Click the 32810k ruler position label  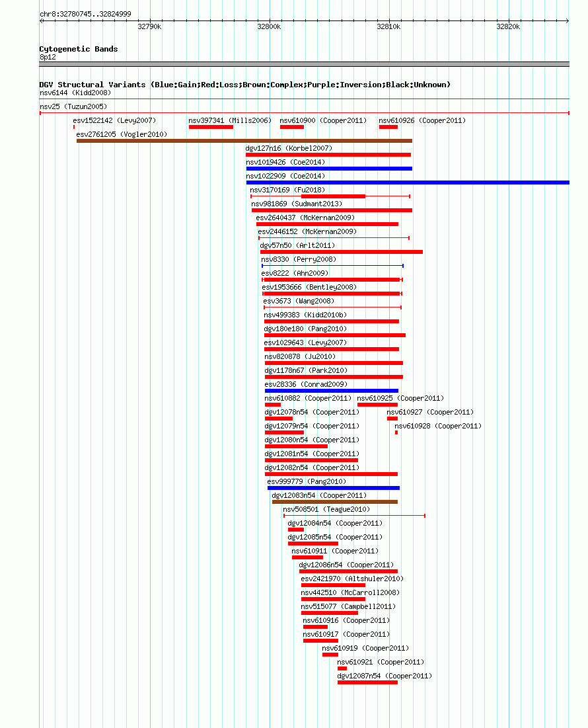[388, 27]
